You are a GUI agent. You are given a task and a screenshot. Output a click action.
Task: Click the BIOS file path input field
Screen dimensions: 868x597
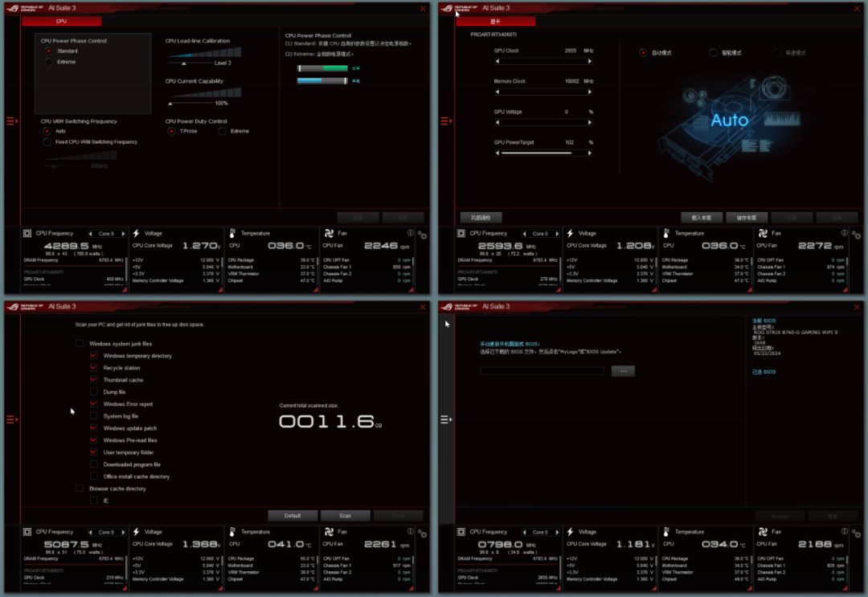[542, 370]
